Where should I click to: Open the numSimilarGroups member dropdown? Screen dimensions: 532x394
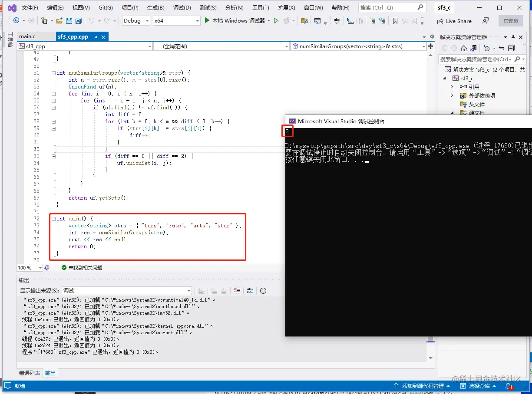point(359,46)
